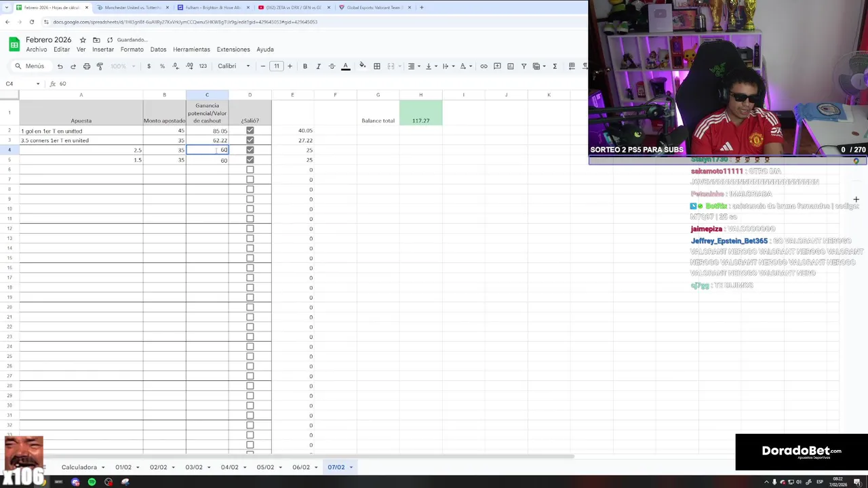The height and width of the screenshot is (488, 868).
Task: Open functions with the sigma icon
Action: point(555,66)
